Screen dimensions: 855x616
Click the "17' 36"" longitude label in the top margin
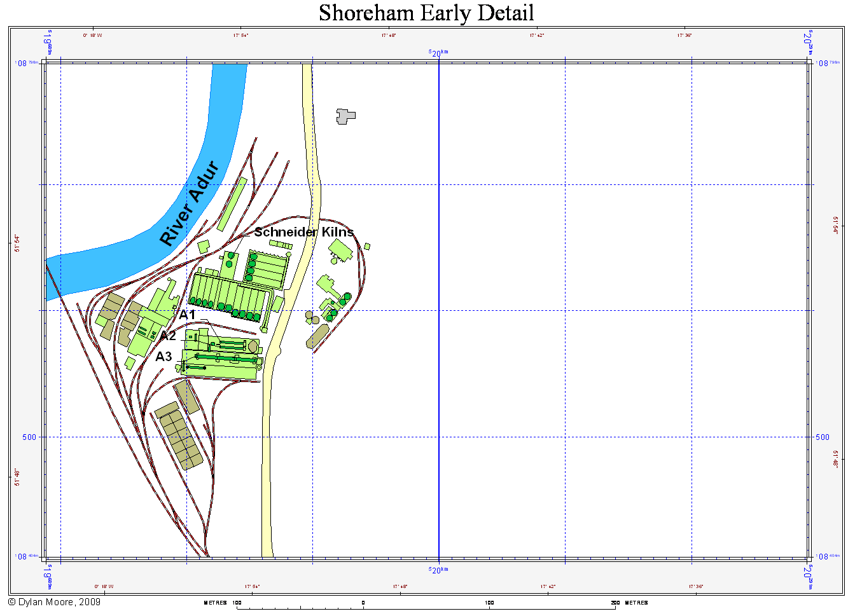pos(685,36)
